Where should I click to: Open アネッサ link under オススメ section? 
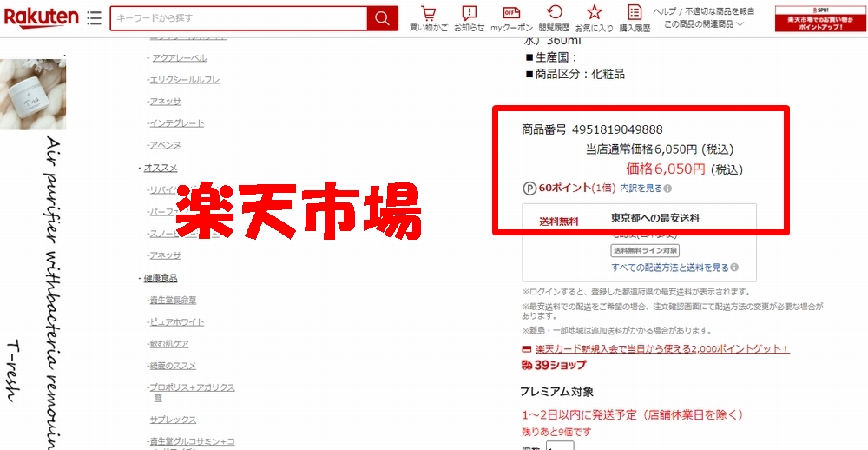164,255
